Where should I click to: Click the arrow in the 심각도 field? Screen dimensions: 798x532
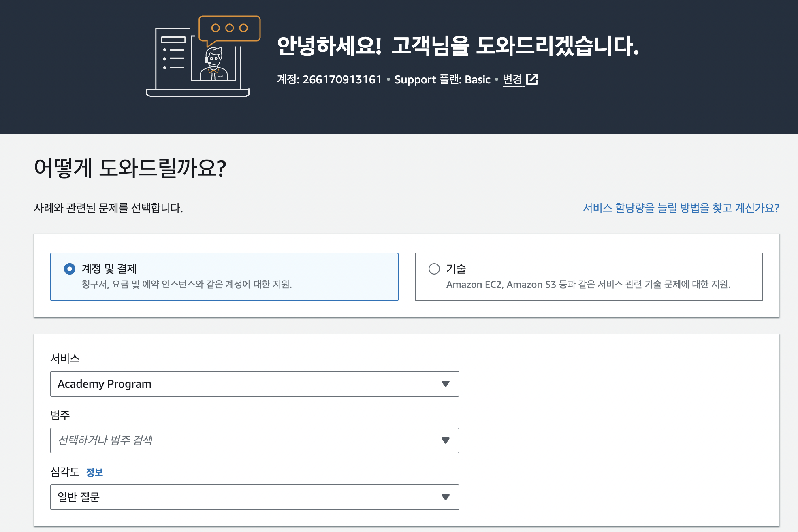(445, 497)
